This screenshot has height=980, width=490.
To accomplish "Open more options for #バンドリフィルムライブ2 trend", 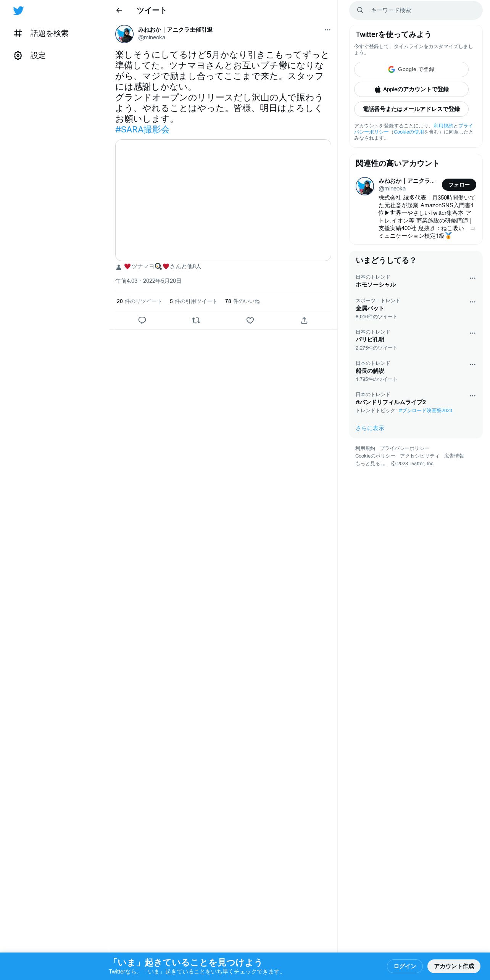I will tap(472, 396).
